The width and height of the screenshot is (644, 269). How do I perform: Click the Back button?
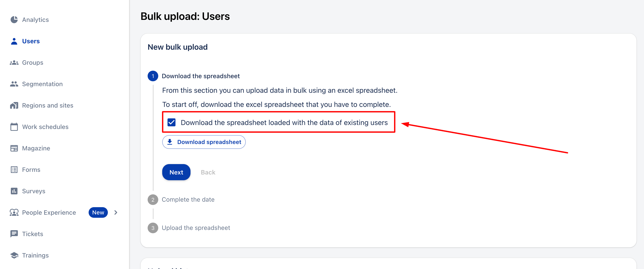208,172
